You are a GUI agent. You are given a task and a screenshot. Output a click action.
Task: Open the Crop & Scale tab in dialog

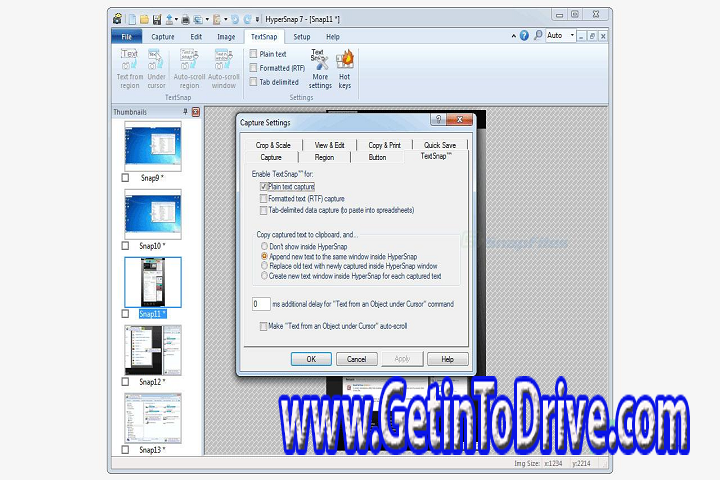(x=273, y=145)
